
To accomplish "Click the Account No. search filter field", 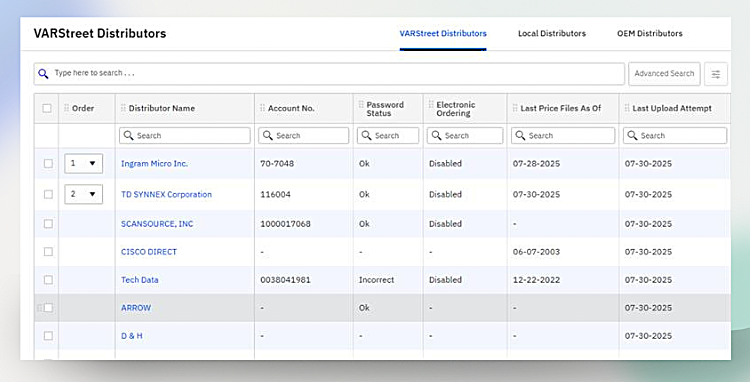I will (x=303, y=136).
